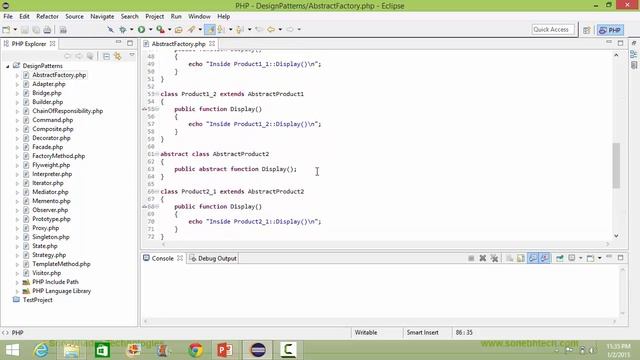The image size is (640, 360).
Task: Click the editor vertical scrollbar thumb
Action: pos(616,165)
